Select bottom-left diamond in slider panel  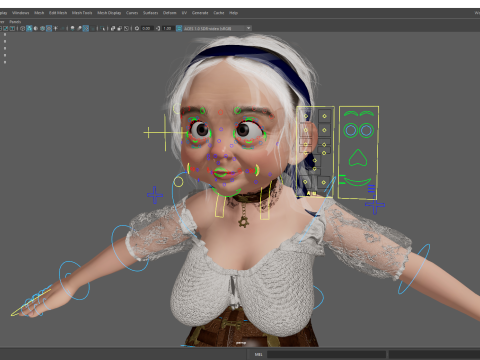pos(305,182)
